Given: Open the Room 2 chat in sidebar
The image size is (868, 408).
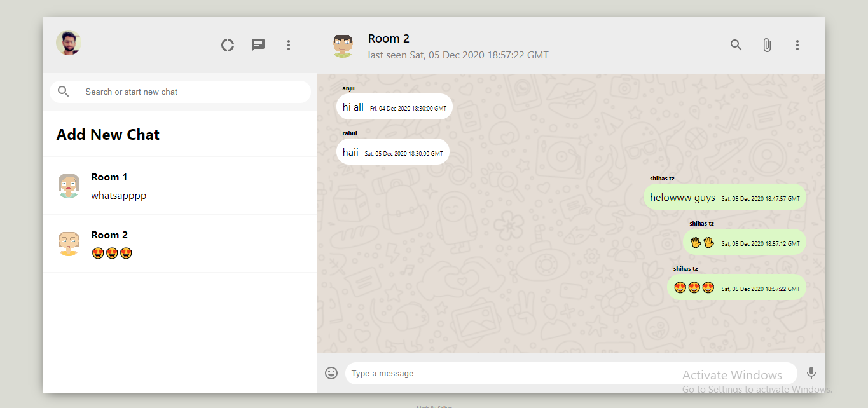Looking at the screenshot, I should pos(180,243).
